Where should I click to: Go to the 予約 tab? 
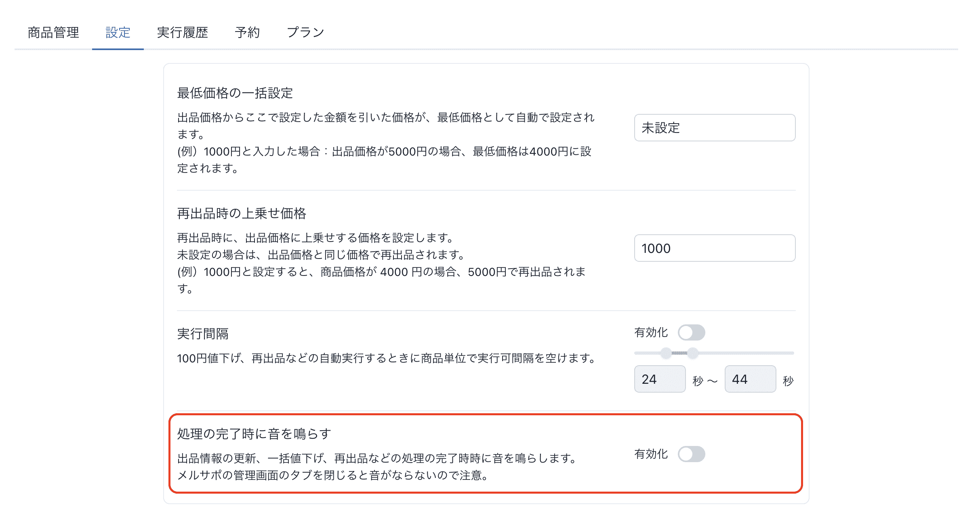pyautogui.click(x=247, y=32)
